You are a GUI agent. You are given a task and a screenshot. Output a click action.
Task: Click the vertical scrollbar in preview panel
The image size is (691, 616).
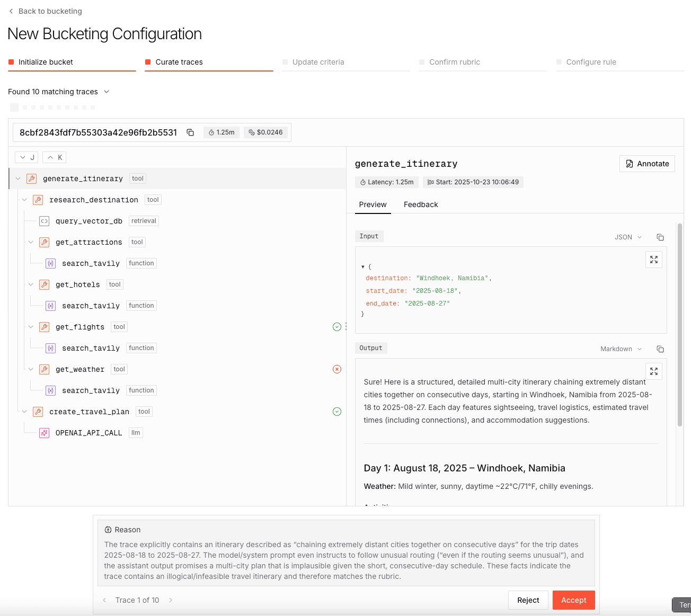(x=680, y=324)
